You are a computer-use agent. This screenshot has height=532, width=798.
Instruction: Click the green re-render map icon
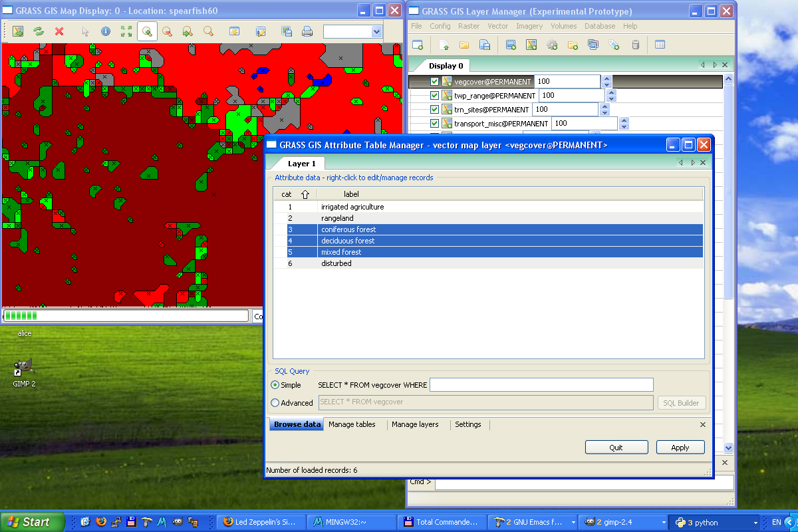[39, 31]
